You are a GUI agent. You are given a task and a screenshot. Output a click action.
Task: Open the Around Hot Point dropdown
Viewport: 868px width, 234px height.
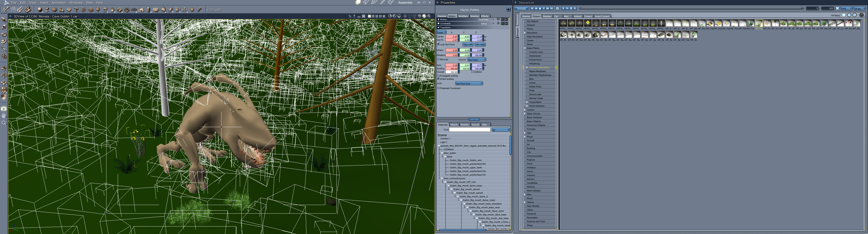[476, 60]
